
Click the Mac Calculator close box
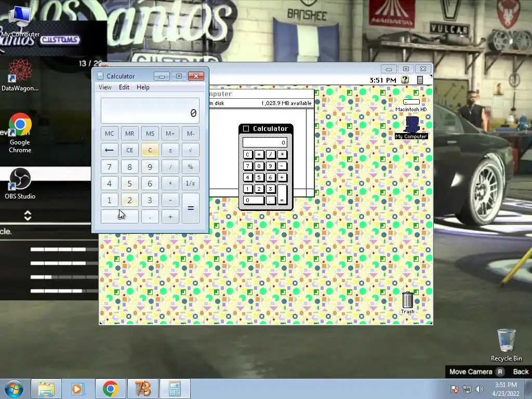(x=246, y=129)
